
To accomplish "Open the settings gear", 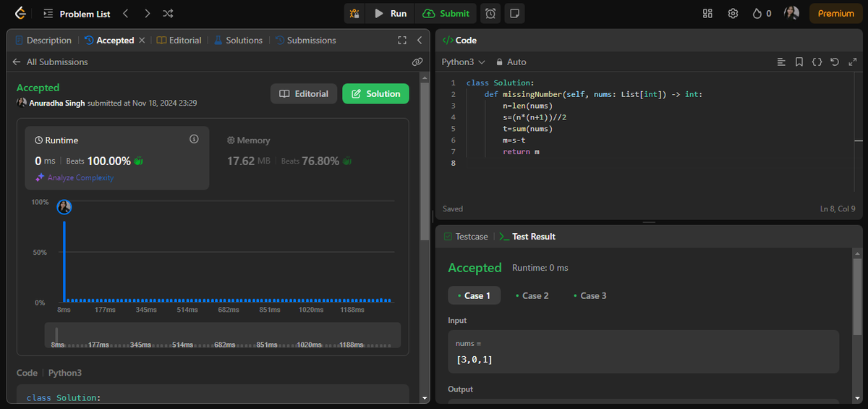I will (733, 14).
